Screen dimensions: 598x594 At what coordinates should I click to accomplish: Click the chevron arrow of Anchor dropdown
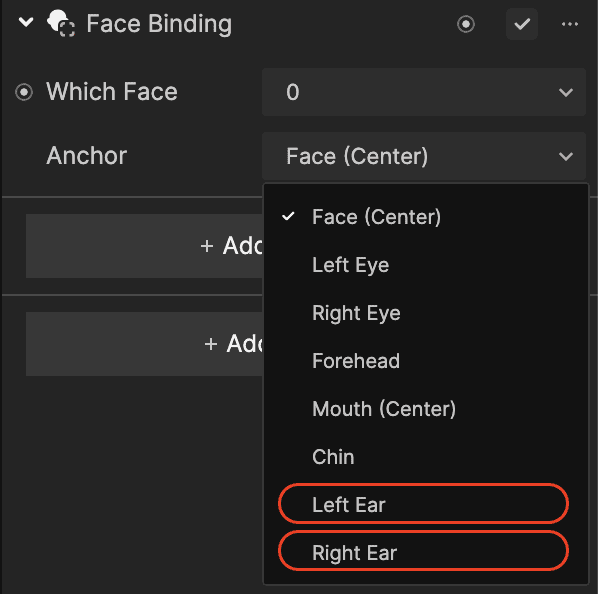pyautogui.click(x=566, y=156)
